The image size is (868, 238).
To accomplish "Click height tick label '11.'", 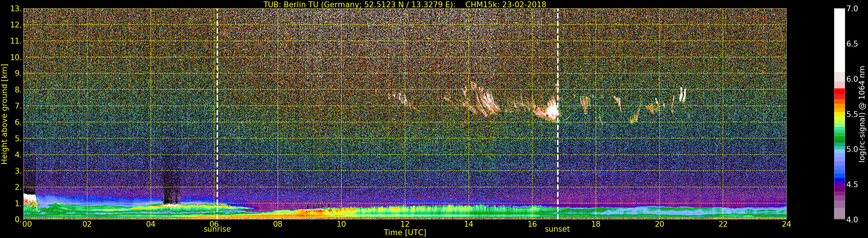I will 16,41.
